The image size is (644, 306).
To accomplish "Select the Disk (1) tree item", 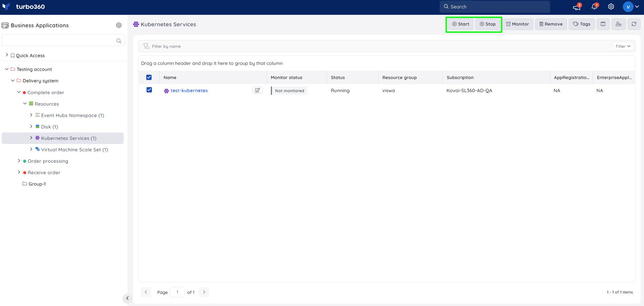I will tap(50, 127).
